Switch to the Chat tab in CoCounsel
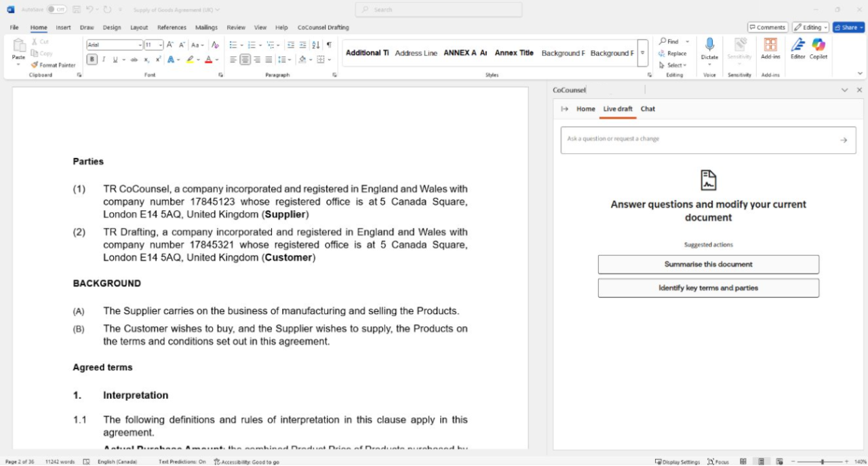The width and height of the screenshot is (868, 466). (x=648, y=109)
